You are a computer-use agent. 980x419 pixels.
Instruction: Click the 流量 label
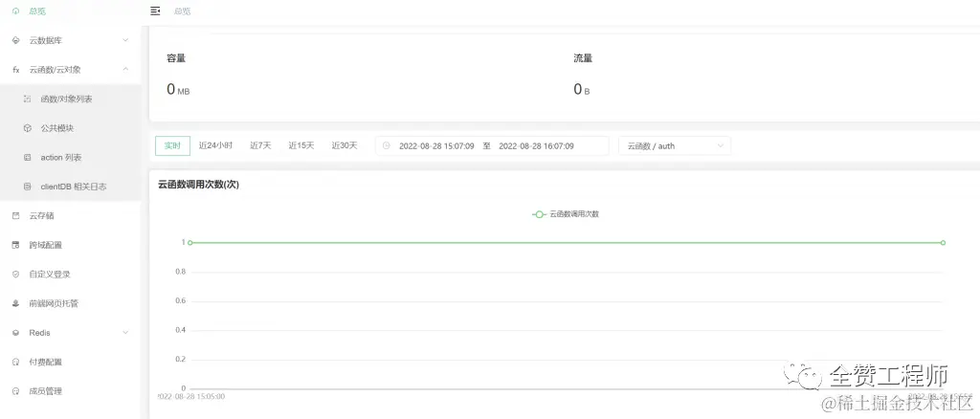click(x=583, y=58)
